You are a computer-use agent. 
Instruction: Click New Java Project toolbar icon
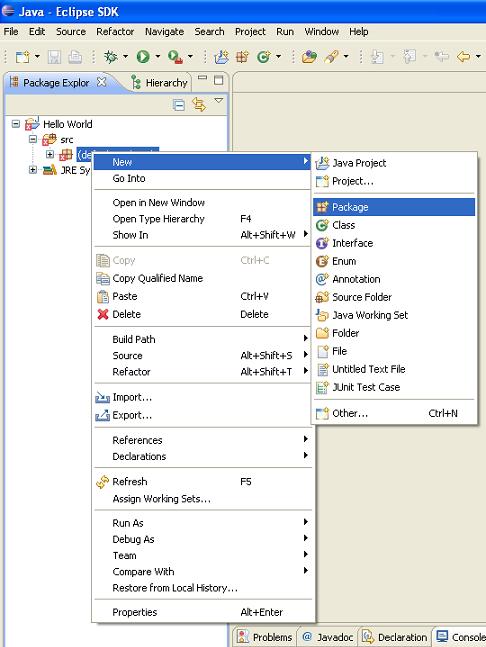(222, 57)
